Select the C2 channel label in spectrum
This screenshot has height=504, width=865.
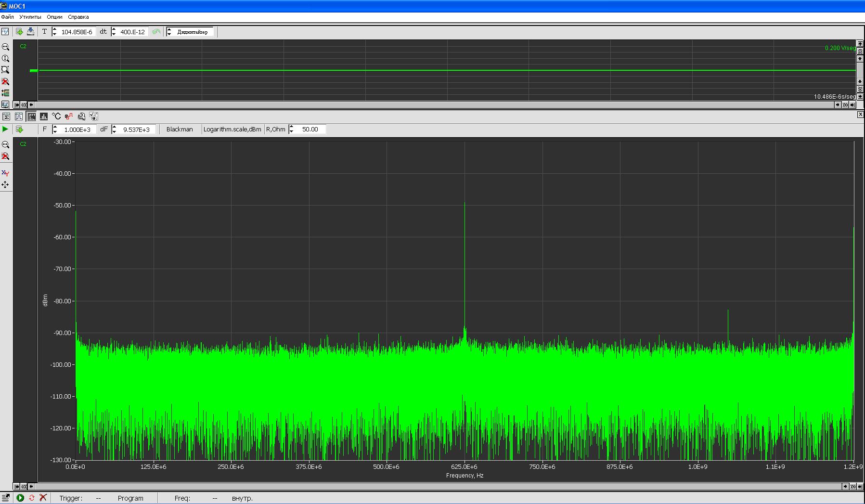click(23, 144)
